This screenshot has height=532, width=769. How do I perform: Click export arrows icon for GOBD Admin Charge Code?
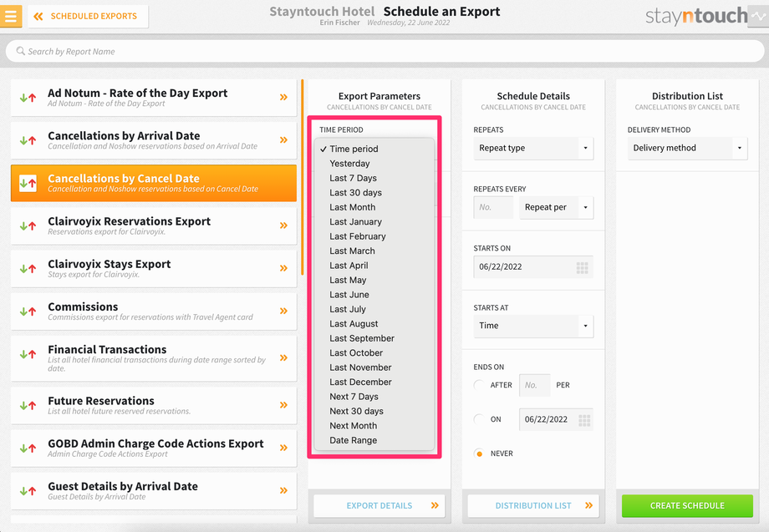(x=28, y=448)
